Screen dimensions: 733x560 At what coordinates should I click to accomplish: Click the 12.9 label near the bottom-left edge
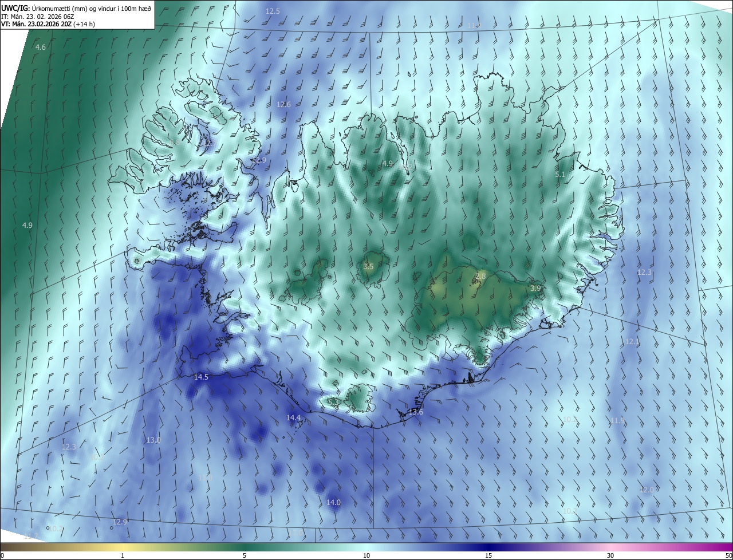click(x=120, y=522)
